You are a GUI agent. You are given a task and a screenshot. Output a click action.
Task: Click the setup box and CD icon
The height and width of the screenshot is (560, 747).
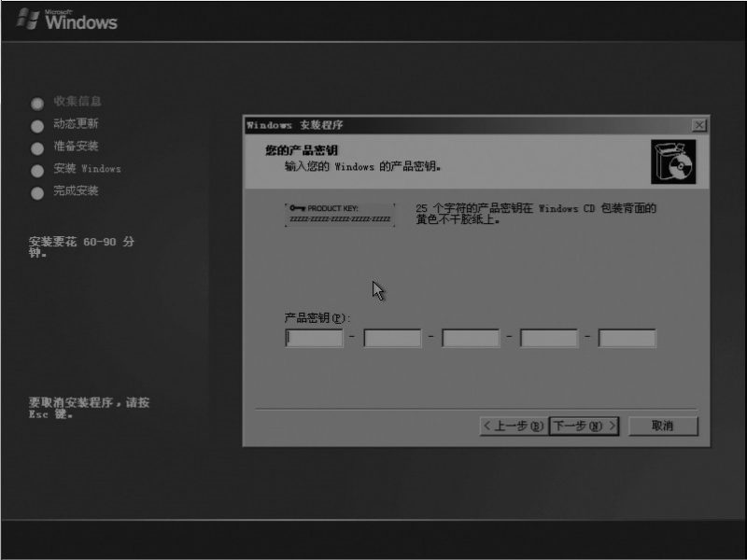pyautogui.click(x=672, y=162)
